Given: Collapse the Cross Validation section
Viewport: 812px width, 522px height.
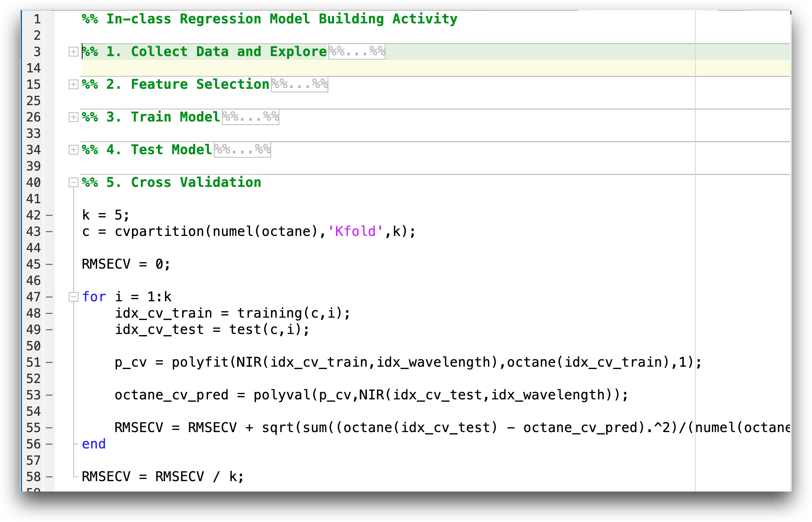Looking at the screenshot, I should [x=73, y=182].
